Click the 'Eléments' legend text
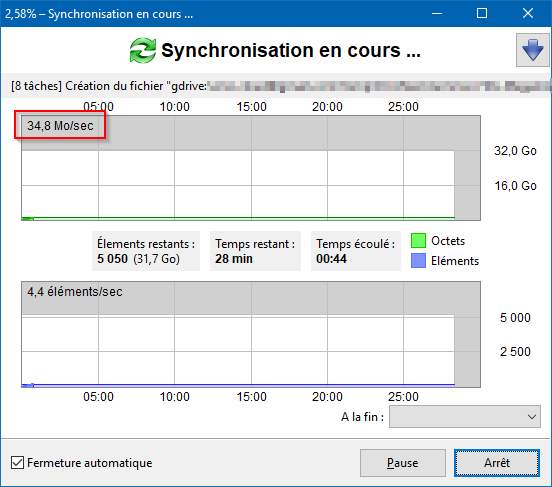The width and height of the screenshot is (552, 487). pos(455,261)
